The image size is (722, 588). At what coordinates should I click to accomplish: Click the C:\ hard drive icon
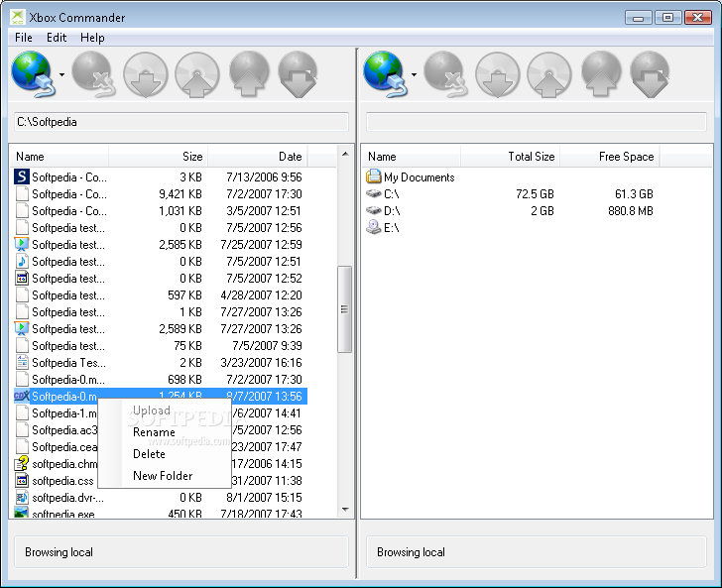click(x=374, y=193)
